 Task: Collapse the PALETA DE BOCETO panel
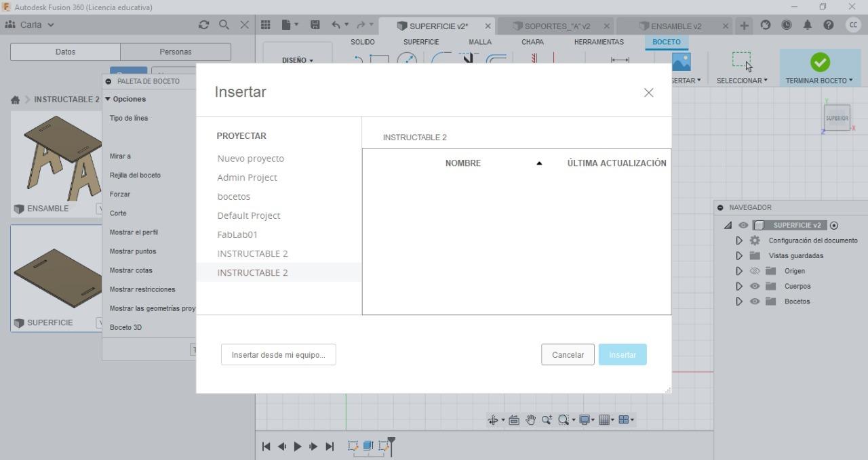click(x=108, y=81)
